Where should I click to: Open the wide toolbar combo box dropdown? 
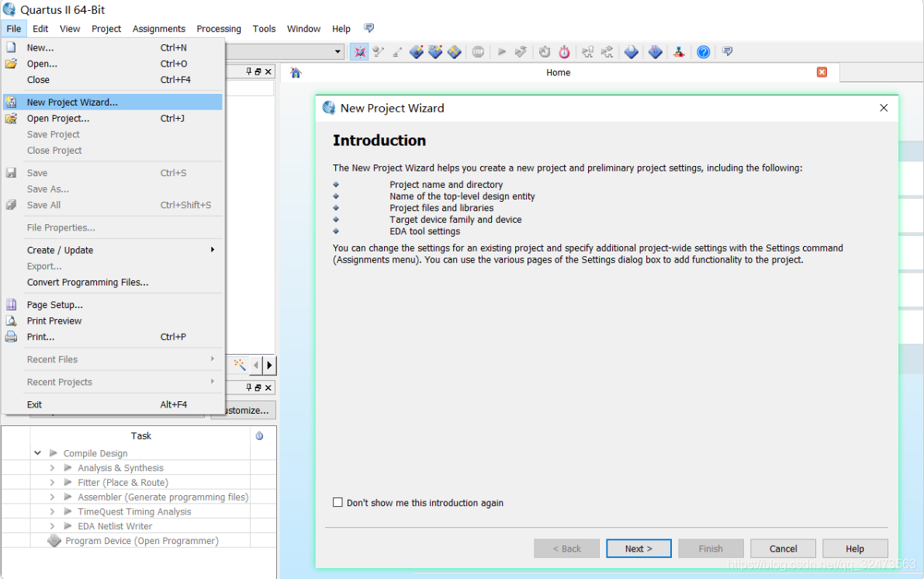point(337,52)
